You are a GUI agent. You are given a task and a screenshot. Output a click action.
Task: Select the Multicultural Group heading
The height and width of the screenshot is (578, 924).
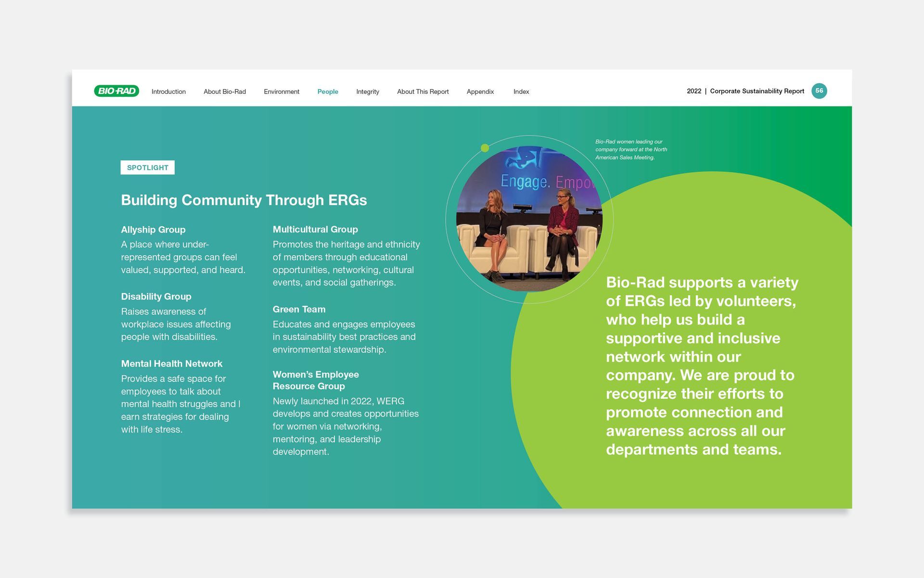[x=315, y=229]
